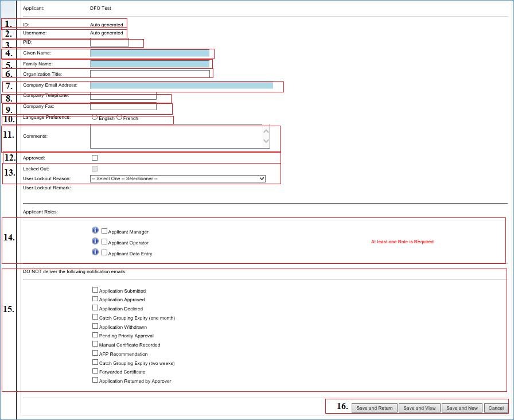This screenshot has width=514, height=420.
Task: Select English language preference
Action: tap(95, 118)
